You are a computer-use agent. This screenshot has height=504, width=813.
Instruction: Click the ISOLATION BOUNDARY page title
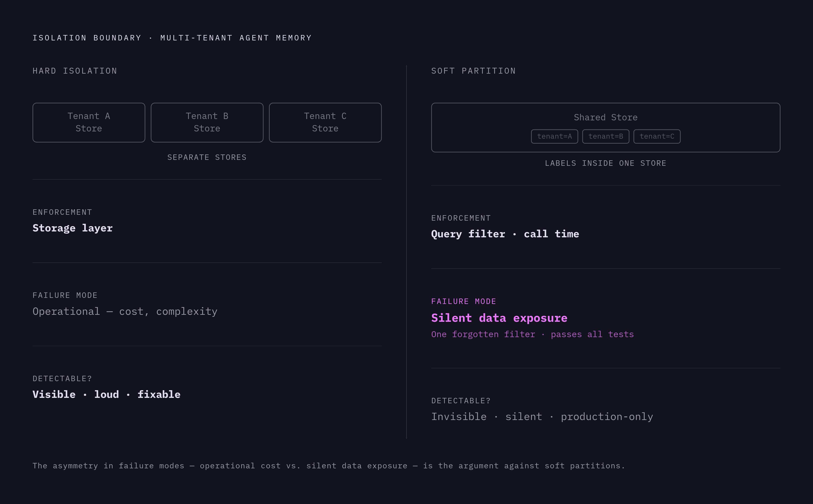click(x=172, y=38)
